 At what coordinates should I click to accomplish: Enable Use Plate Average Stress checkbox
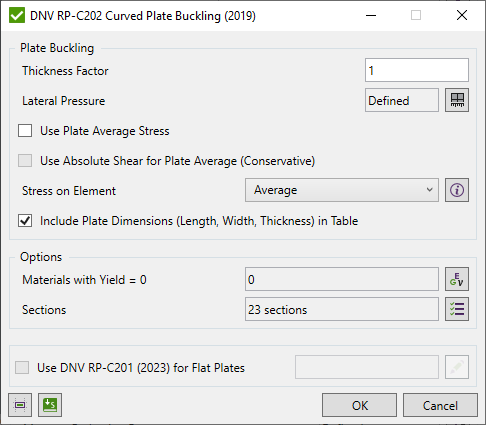coord(25,131)
